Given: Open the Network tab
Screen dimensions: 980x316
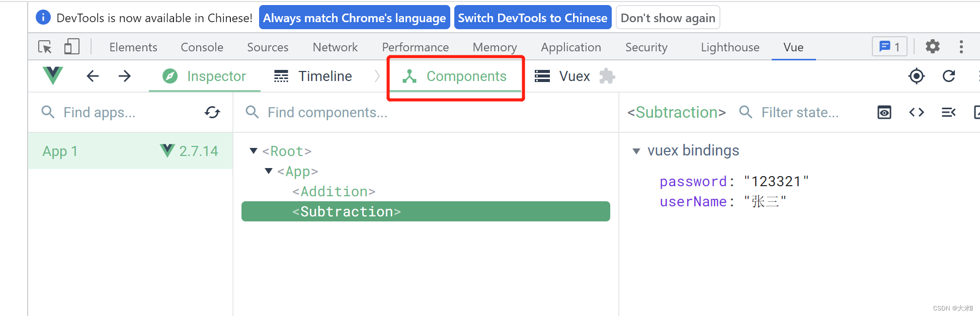Looking at the screenshot, I should point(335,47).
